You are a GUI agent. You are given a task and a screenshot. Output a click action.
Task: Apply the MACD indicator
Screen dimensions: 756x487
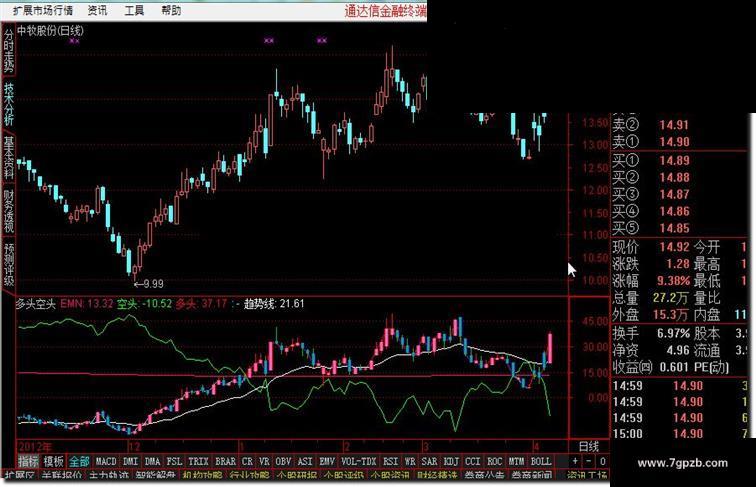(x=106, y=461)
